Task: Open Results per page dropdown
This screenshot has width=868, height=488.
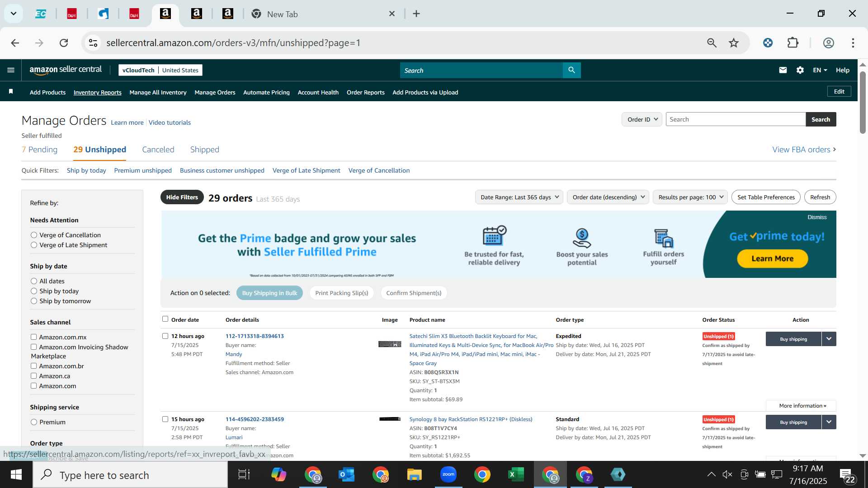Action: click(x=690, y=197)
